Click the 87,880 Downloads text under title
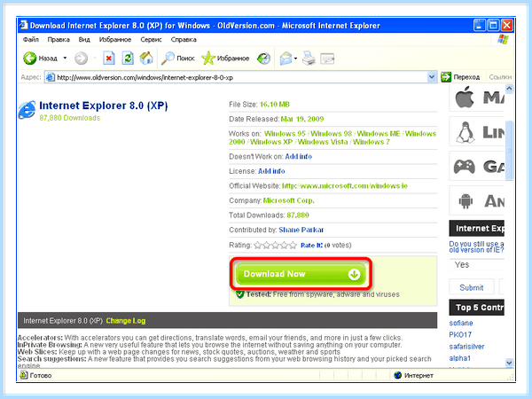Viewport: 532px width, 399px height. [69, 118]
